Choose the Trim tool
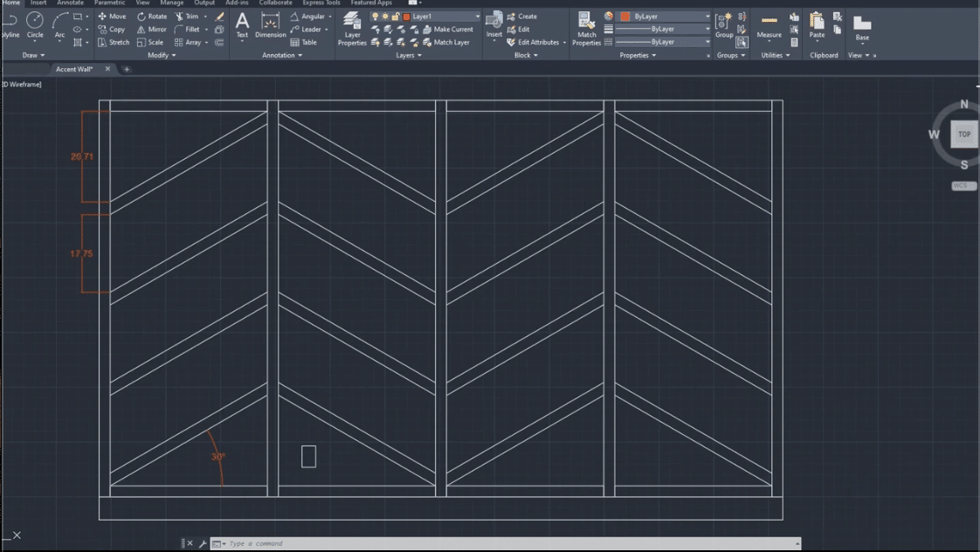980x552 pixels. pyautogui.click(x=186, y=16)
